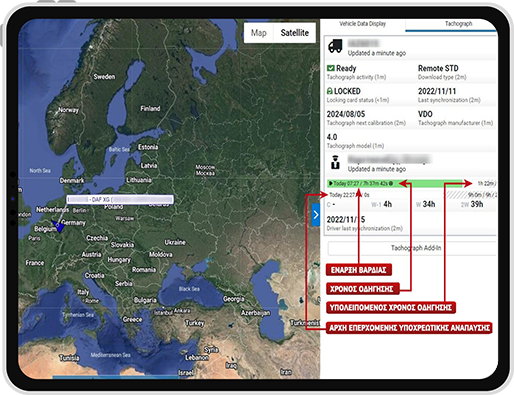Switch map view to Satellite
The height and width of the screenshot is (395, 514).
pos(295,33)
